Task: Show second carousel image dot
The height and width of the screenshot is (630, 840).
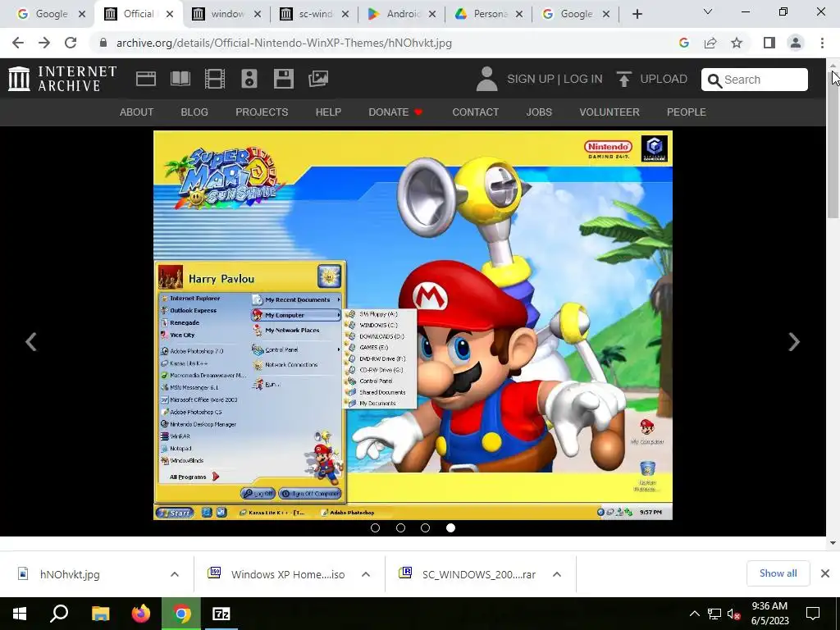Action: 400,527
